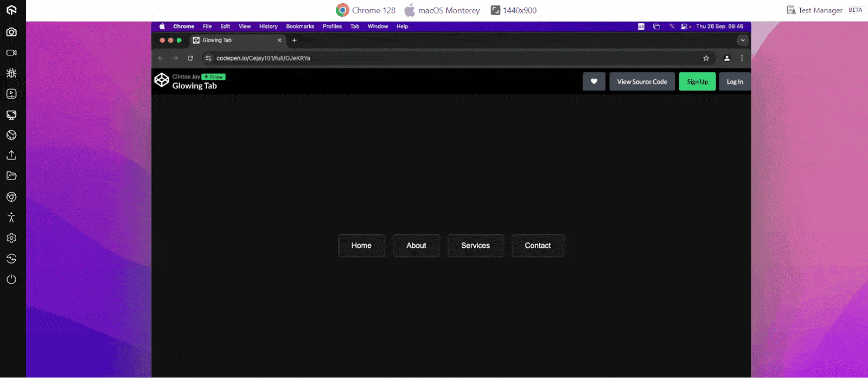Follow Clinton Joy
The image size is (868, 378).
pos(213,77)
